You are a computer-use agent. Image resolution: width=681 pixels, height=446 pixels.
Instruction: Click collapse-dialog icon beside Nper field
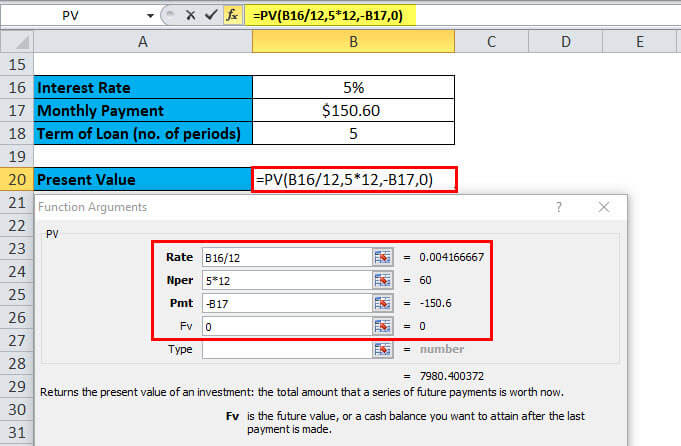383,281
